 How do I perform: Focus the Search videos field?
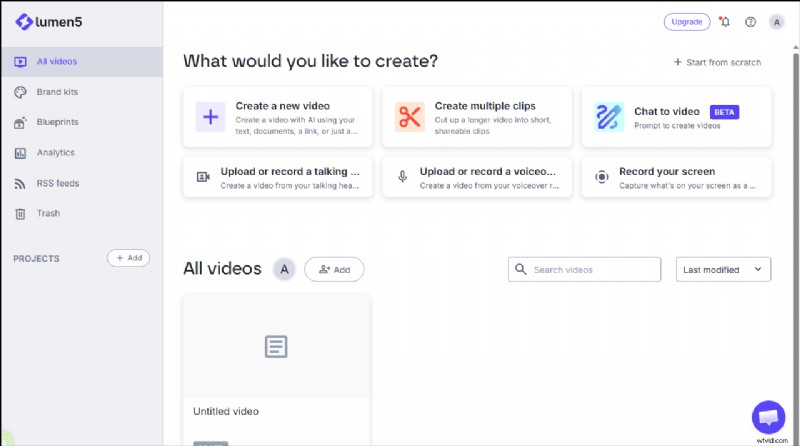coord(585,269)
